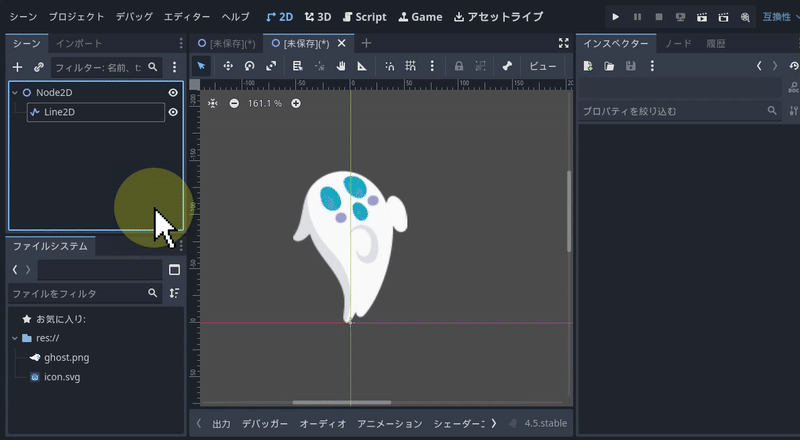This screenshot has height=440, width=800.
Task: Open a resource in Inspector folder icon
Action: pyautogui.click(x=609, y=66)
